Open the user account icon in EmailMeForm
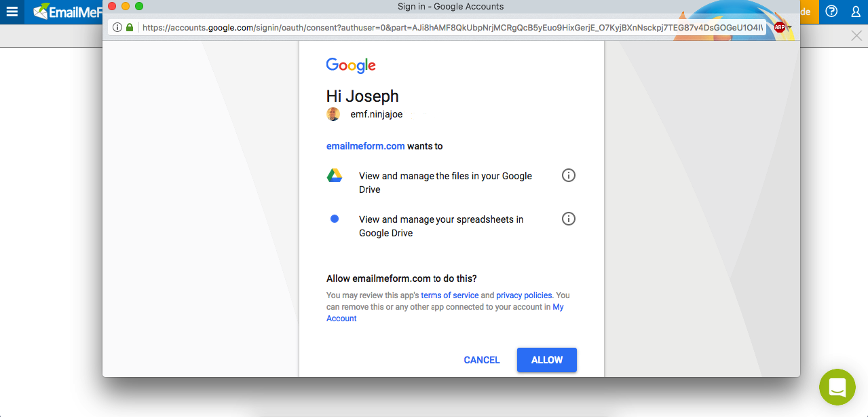The width and height of the screenshot is (868, 417). (x=856, y=12)
